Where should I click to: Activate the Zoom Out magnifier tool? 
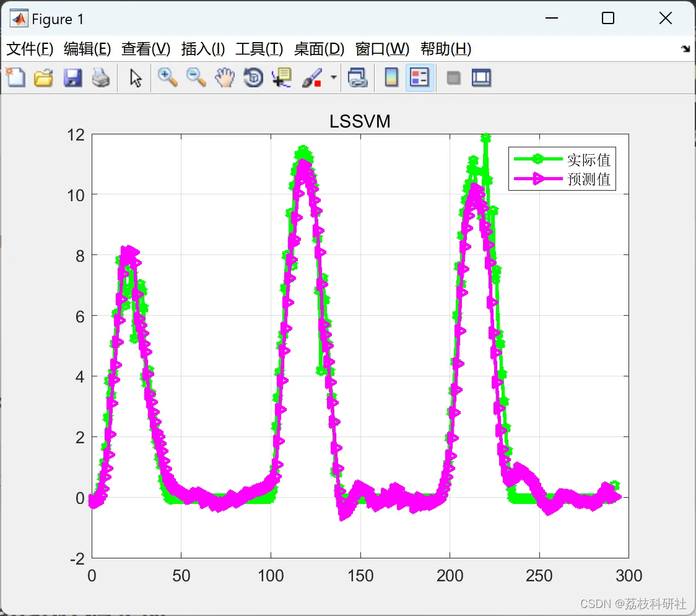[x=196, y=78]
